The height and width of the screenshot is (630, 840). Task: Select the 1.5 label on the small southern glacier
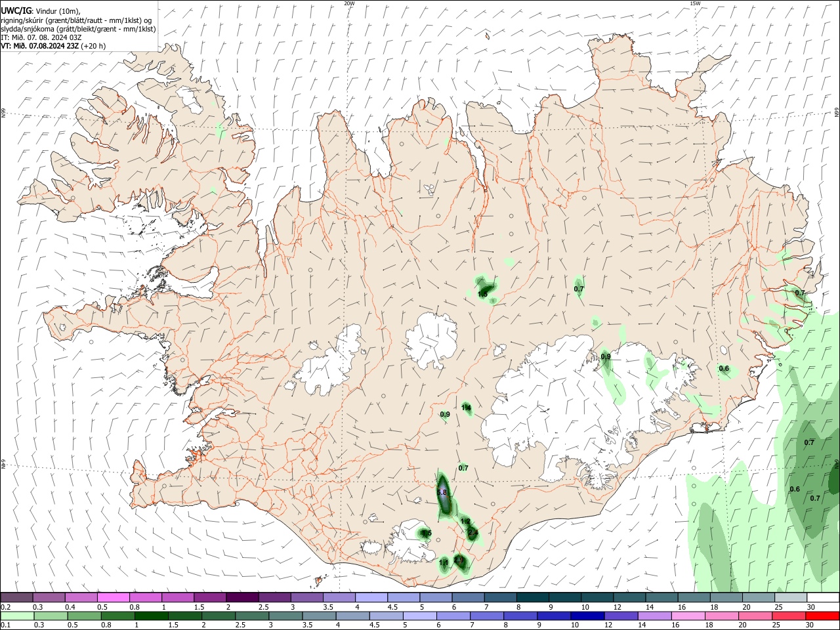(427, 534)
